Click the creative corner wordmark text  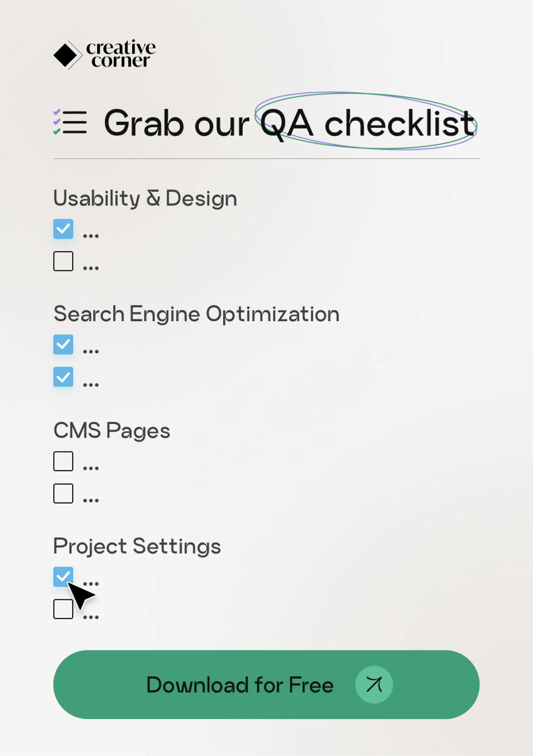coord(121,53)
